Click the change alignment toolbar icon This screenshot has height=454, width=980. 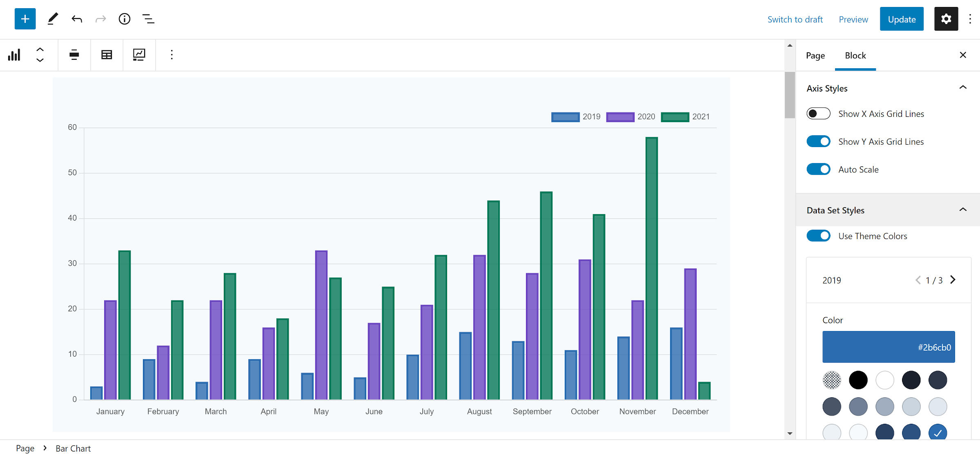pyautogui.click(x=74, y=55)
